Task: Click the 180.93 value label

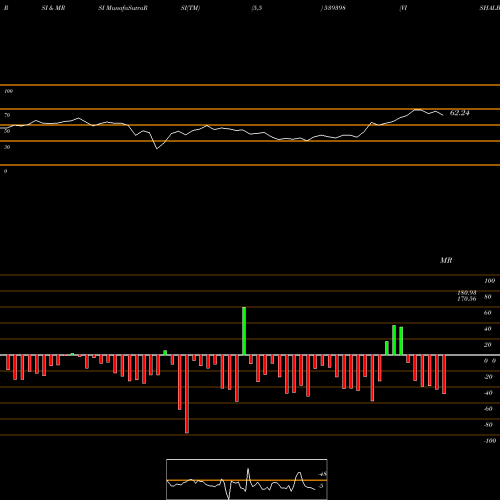Action: [x=467, y=293]
